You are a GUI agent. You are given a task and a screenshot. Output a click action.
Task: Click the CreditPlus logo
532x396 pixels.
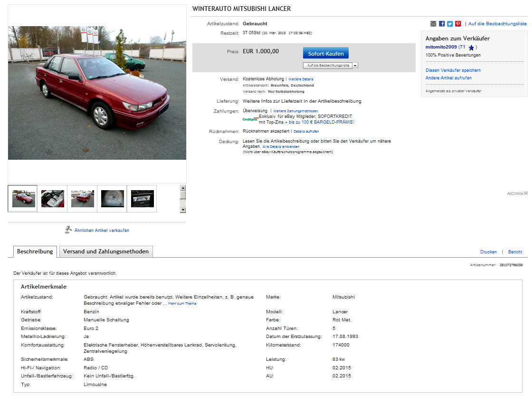[x=250, y=119]
